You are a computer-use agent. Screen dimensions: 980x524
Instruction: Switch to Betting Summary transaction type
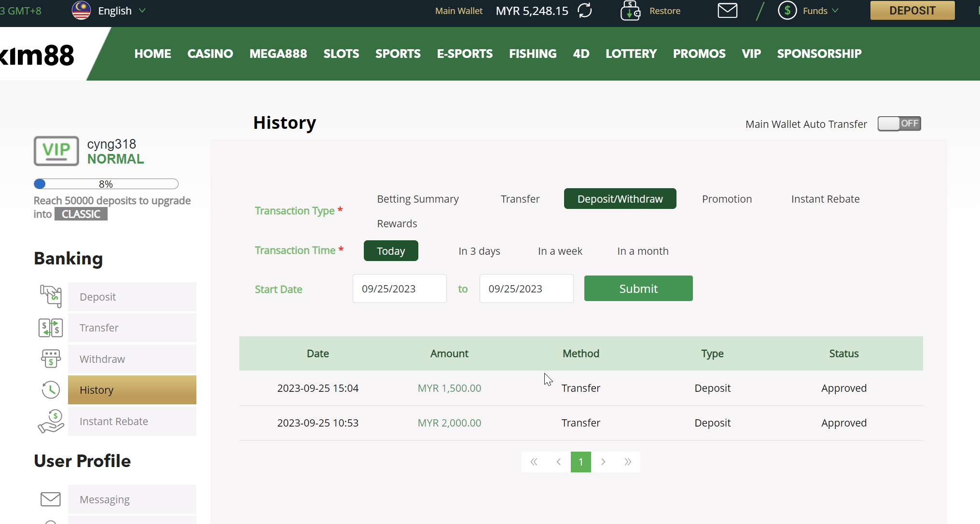(x=417, y=199)
